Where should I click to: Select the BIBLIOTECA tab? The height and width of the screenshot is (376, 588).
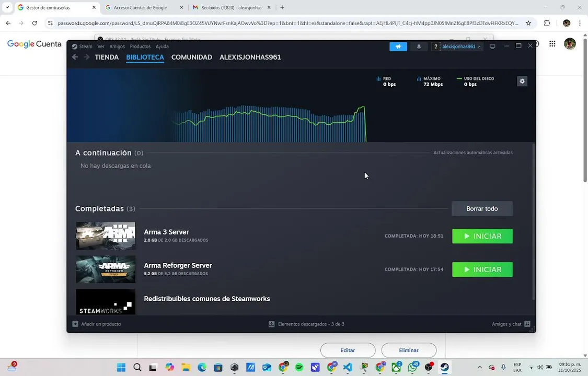[145, 57]
